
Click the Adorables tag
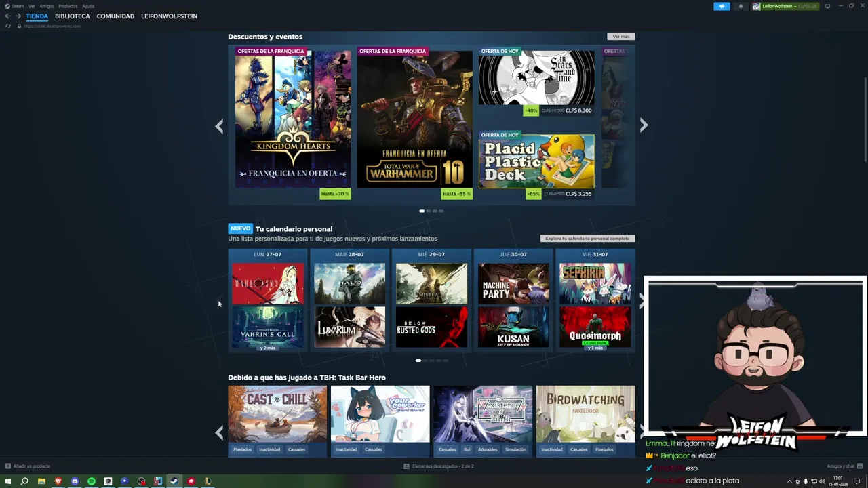[x=488, y=449]
